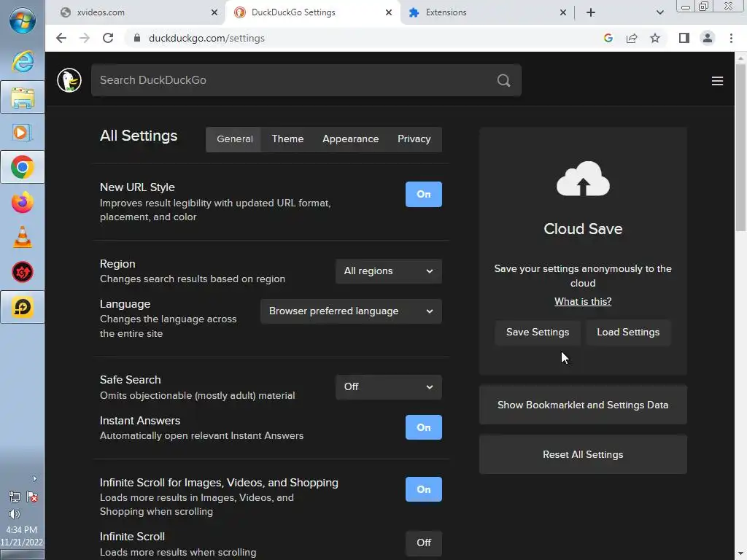Close the xvideos.com tab

point(214,12)
